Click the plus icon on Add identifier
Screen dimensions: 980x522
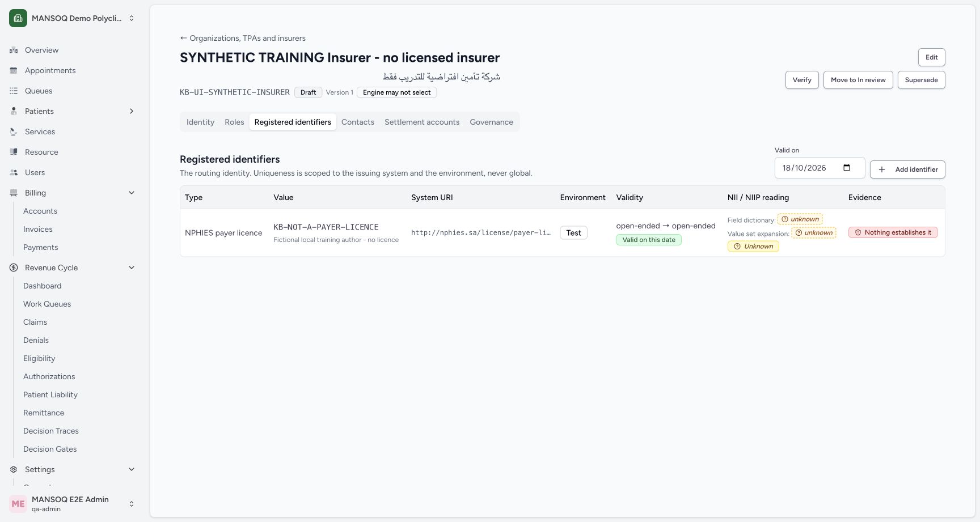point(882,169)
